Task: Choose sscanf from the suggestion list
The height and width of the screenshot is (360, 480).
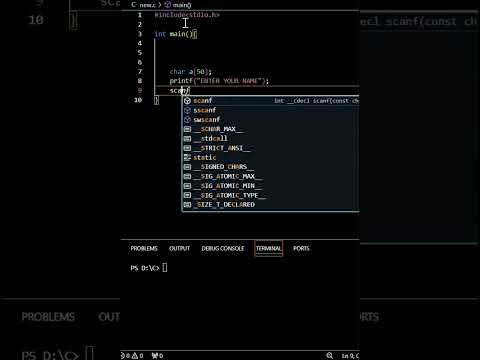Action: pyautogui.click(x=271, y=110)
